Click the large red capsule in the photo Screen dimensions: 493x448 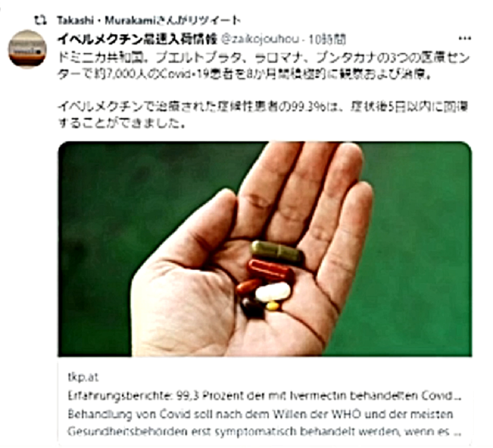pos(270,270)
